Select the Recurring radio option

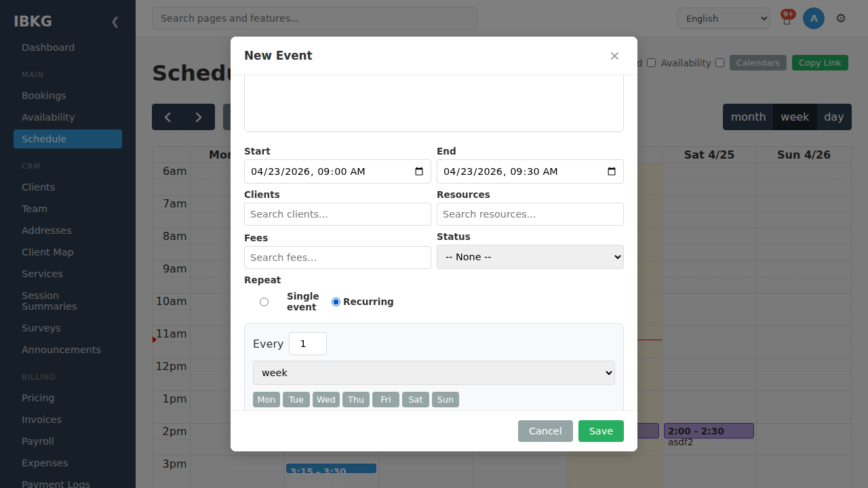tap(336, 302)
